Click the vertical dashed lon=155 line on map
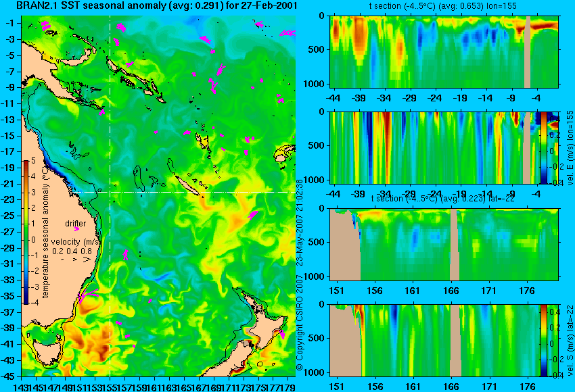 click(x=110, y=196)
